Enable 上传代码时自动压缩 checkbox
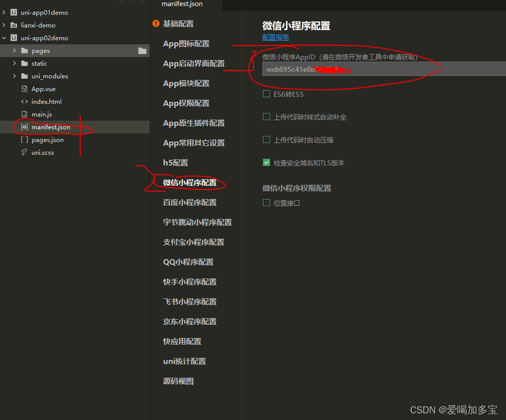The width and height of the screenshot is (506, 420). pos(267,139)
